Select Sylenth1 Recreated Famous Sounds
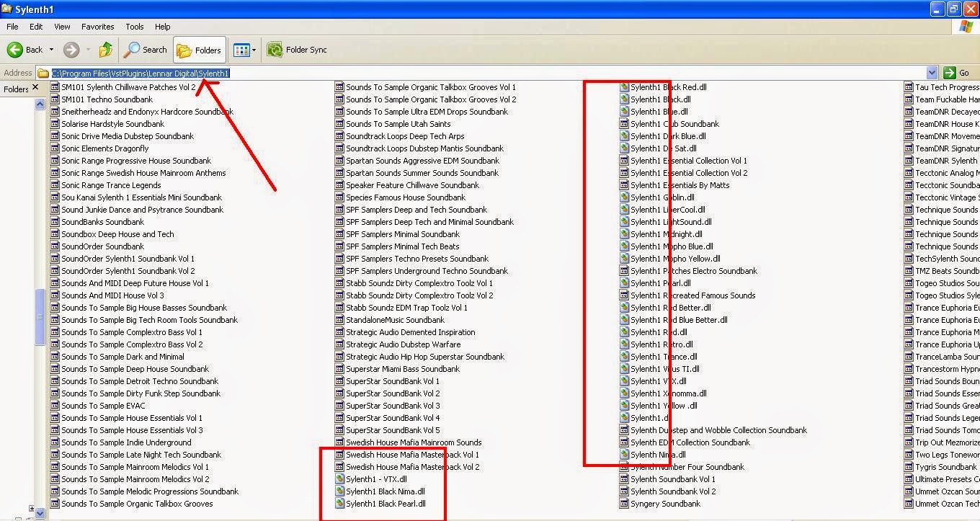 tap(692, 295)
